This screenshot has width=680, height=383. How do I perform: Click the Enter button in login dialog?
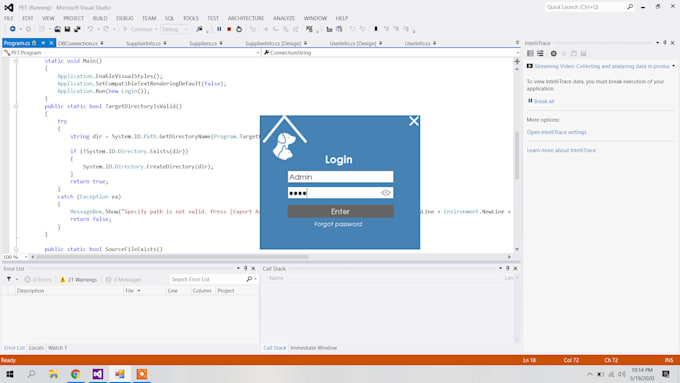click(x=340, y=211)
